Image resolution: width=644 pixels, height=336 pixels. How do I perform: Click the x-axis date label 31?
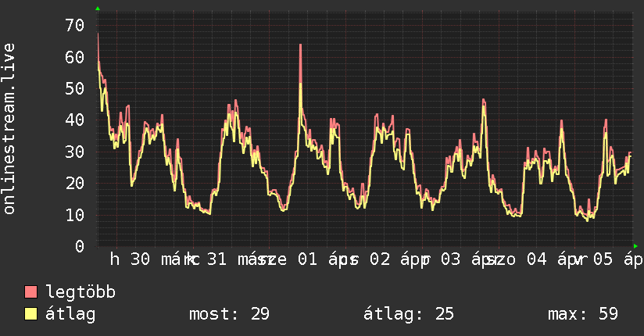point(216,259)
